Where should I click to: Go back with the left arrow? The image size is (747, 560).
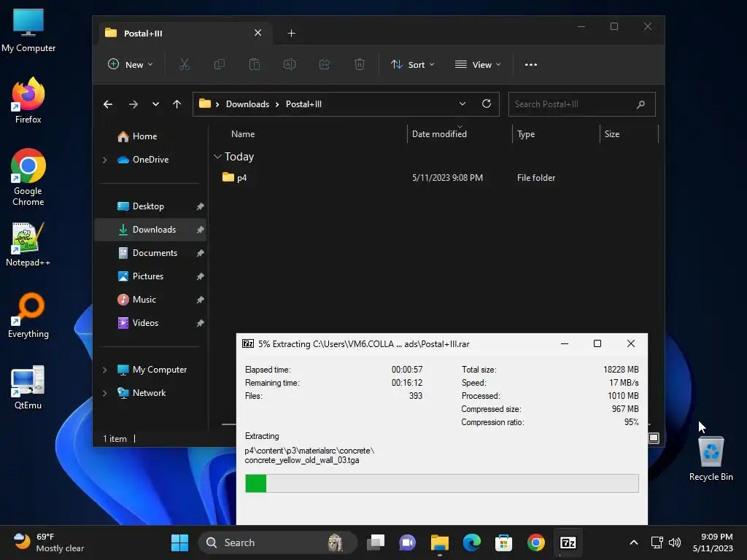coord(108,104)
